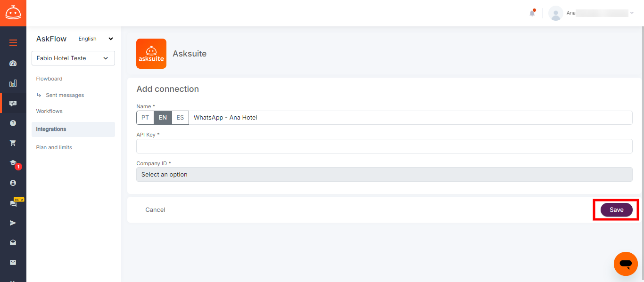Click the API Key input field
The height and width of the screenshot is (282, 644).
pyautogui.click(x=384, y=146)
